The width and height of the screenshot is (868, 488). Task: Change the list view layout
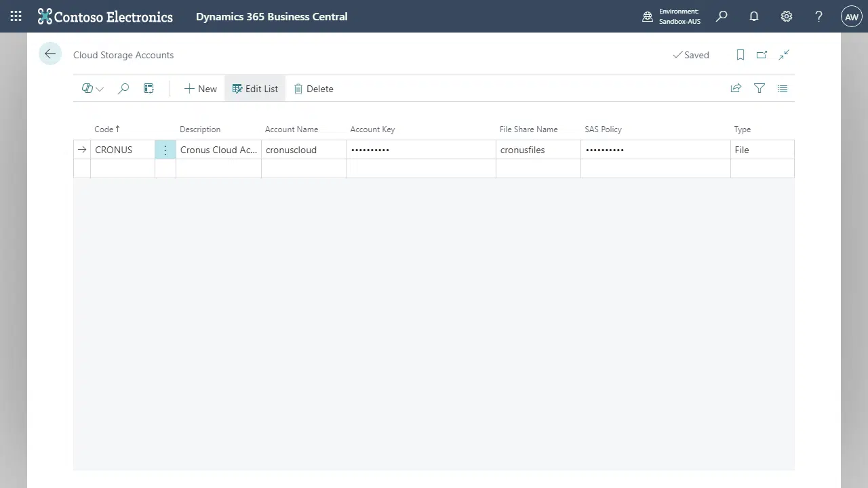[783, 88]
